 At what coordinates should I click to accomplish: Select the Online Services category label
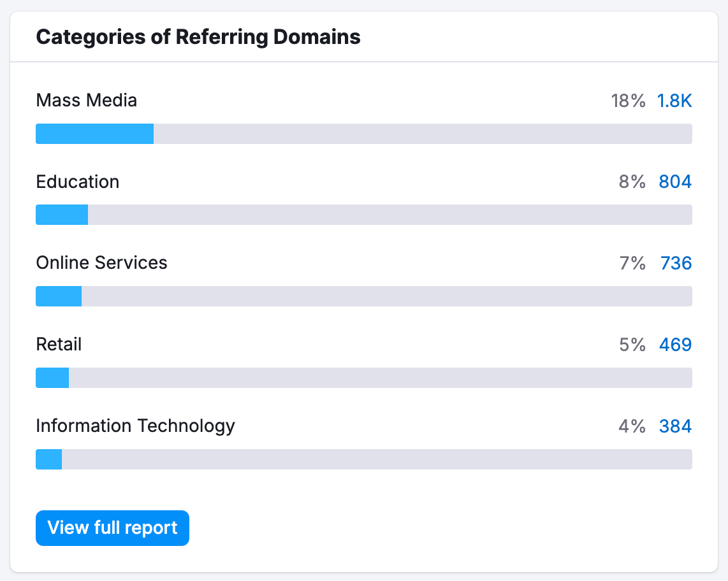click(101, 262)
